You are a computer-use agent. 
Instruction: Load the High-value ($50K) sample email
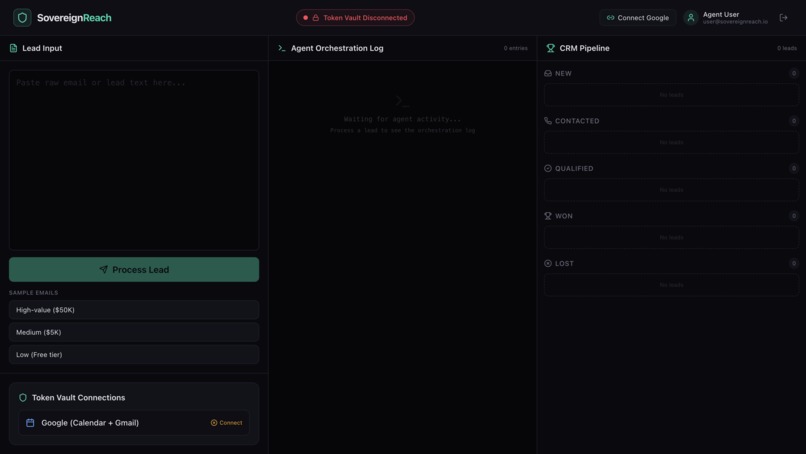point(134,310)
